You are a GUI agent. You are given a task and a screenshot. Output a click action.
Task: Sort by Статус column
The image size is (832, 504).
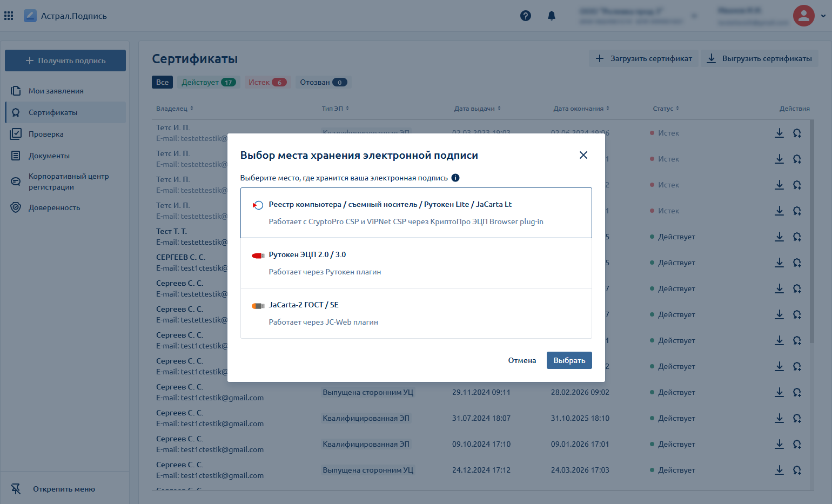[666, 109]
